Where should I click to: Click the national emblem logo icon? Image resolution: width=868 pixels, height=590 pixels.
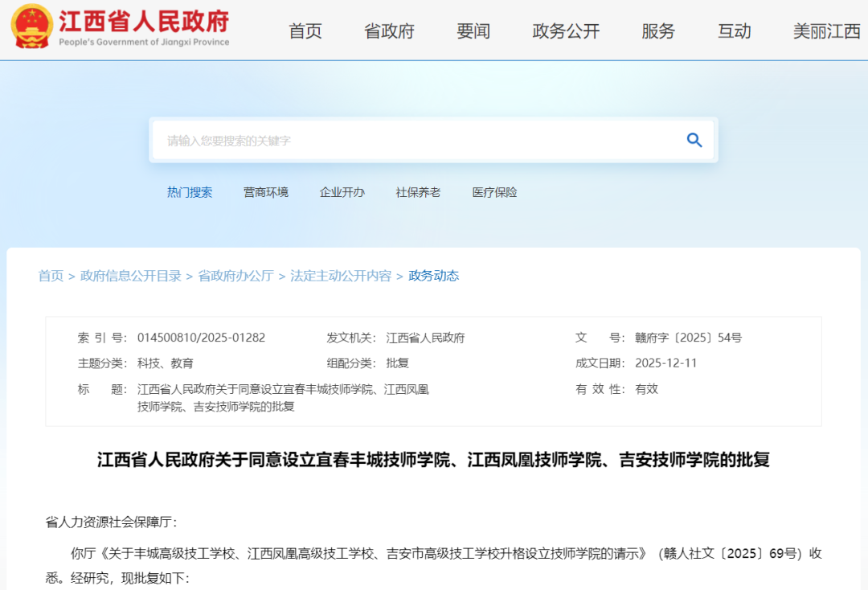(31, 30)
